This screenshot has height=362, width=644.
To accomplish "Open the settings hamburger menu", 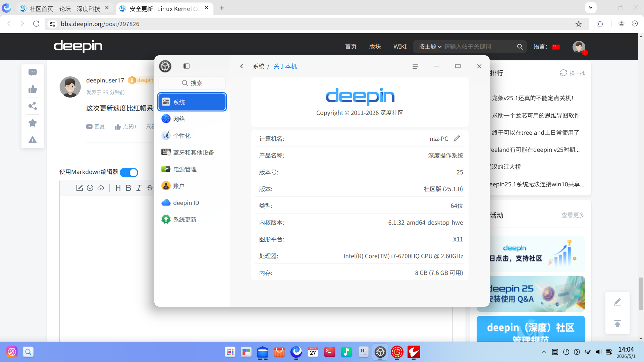I will pos(415,66).
